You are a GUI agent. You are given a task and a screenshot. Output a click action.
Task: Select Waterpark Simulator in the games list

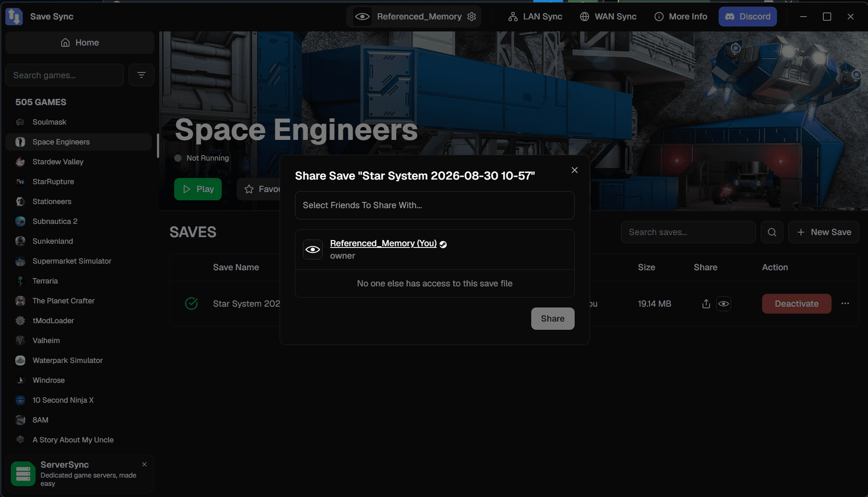(79, 360)
